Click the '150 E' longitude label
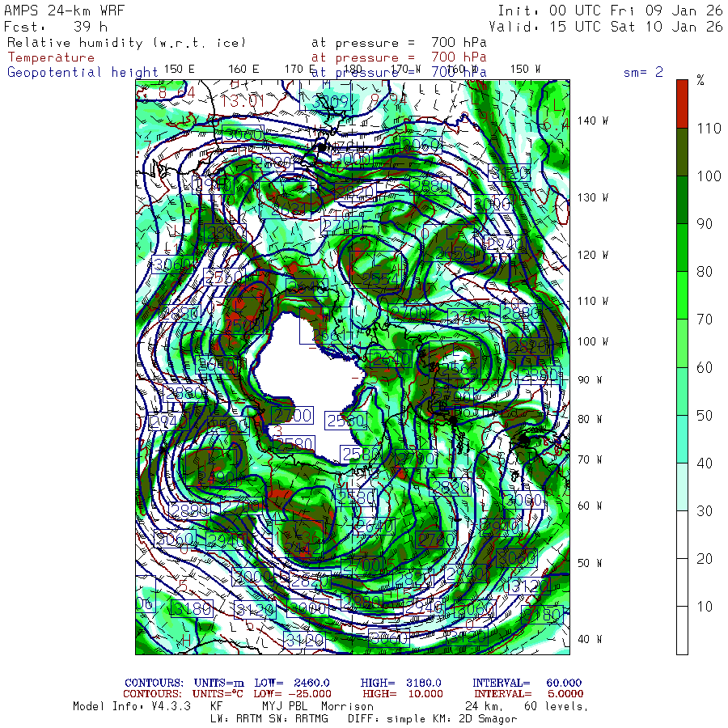This screenshot has height=728, width=728. (180, 70)
